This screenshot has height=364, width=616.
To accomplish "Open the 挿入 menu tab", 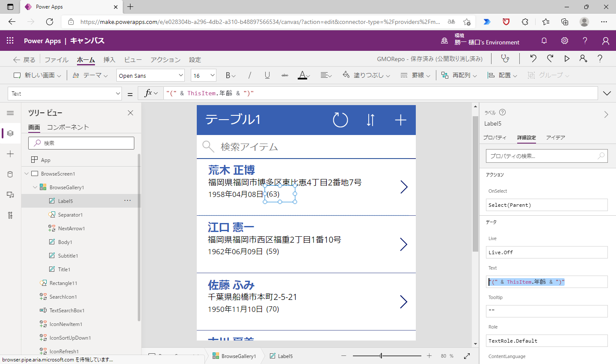I will (109, 60).
